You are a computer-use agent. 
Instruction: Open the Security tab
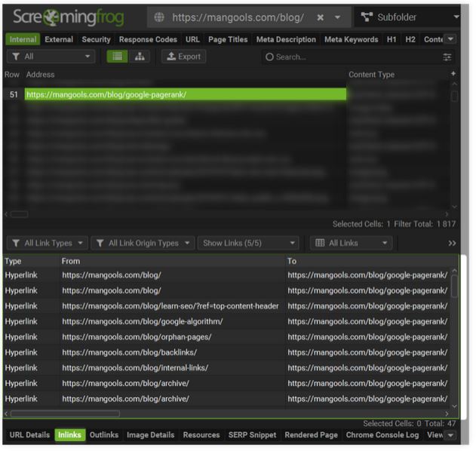pos(96,39)
